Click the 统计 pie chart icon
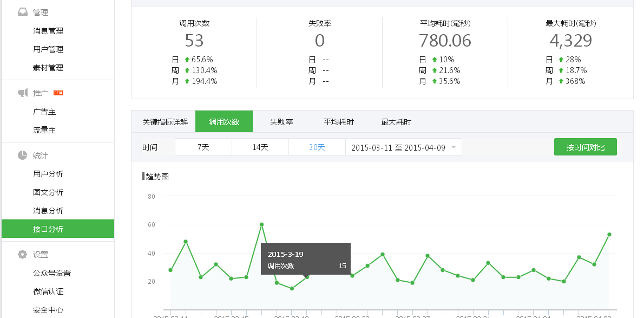This screenshot has height=318, width=644. [x=23, y=155]
